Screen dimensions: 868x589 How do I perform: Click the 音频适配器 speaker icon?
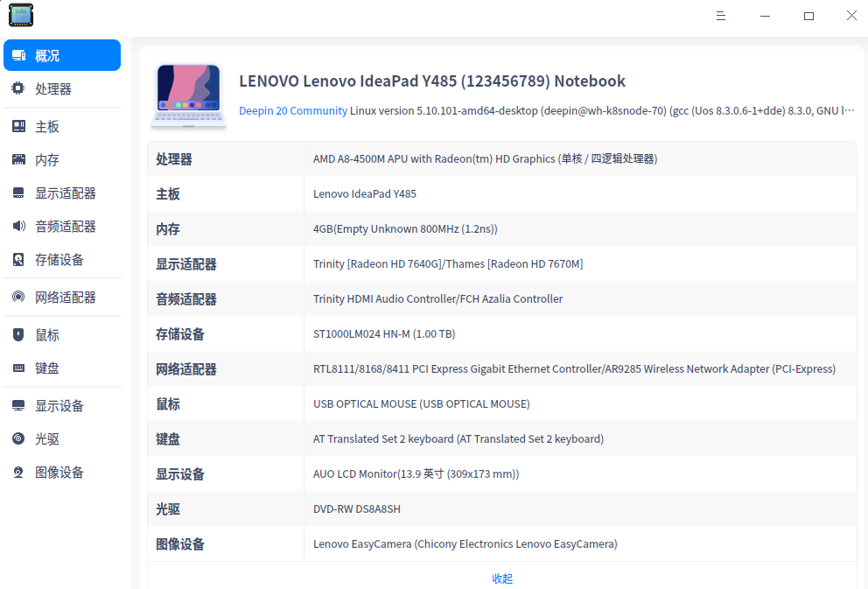tap(19, 226)
